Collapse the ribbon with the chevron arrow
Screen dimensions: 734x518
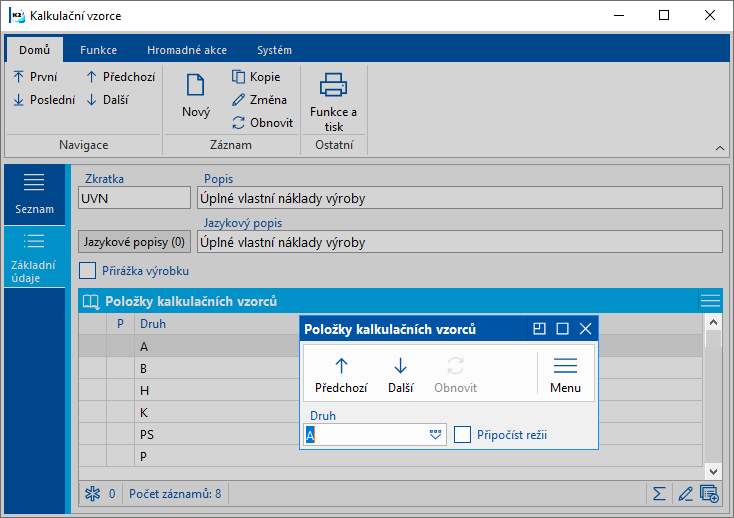pyautogui.click(x=718, y=148)
